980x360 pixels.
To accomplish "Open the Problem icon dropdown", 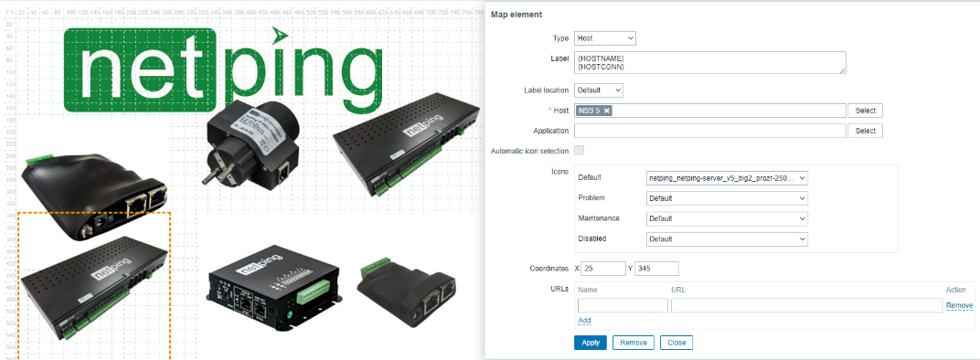I will (x=727, y=198).
